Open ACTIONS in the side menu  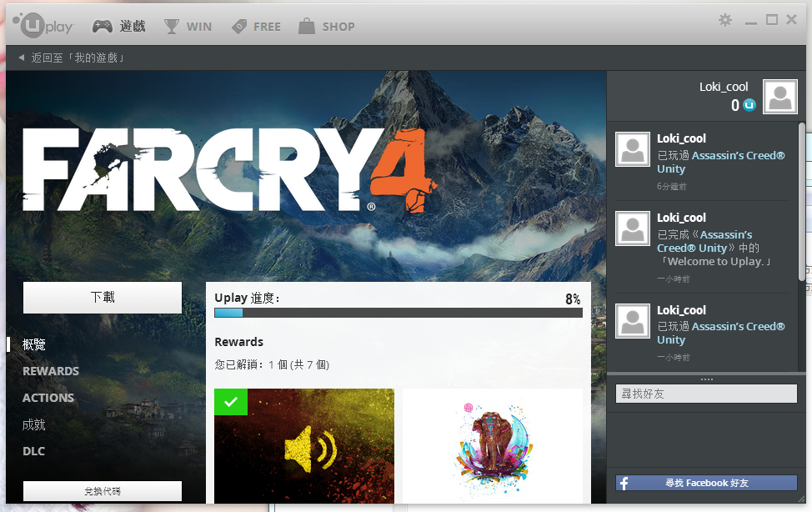[48, 398]
